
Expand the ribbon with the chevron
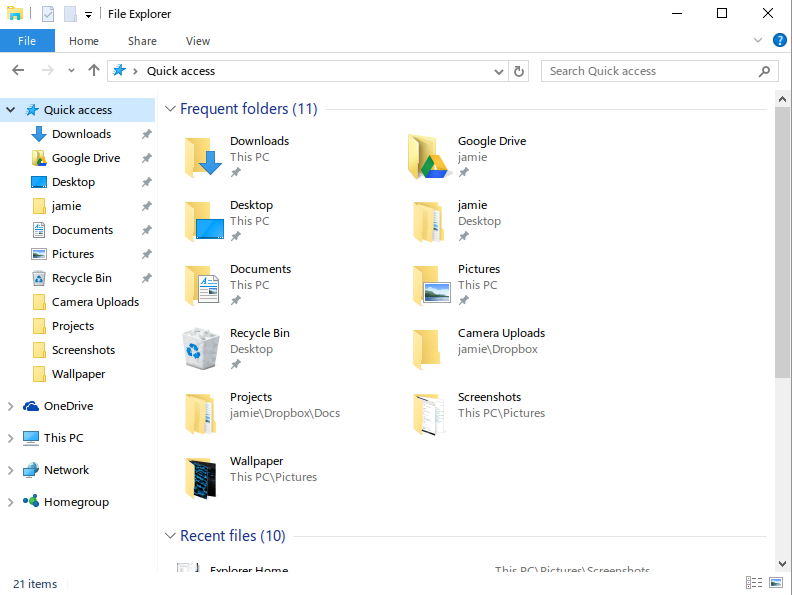758,40
